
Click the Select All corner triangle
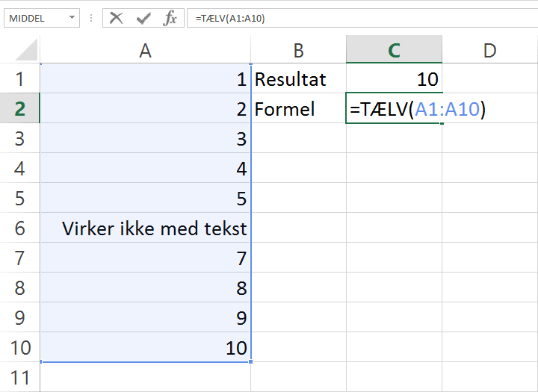(x=27, y=51)
